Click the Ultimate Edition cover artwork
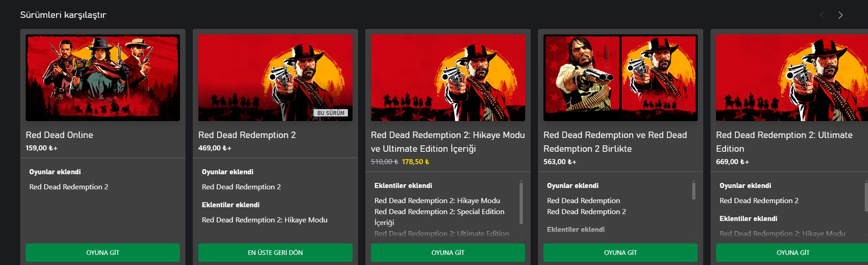Viewport: 868px width, 265px height. coord(792,77)
